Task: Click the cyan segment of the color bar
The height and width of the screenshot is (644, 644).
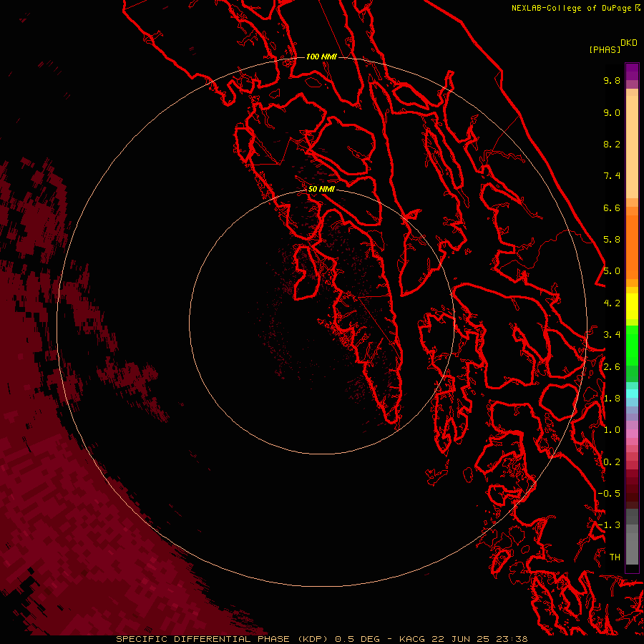Action: click(x=632, y=394)
